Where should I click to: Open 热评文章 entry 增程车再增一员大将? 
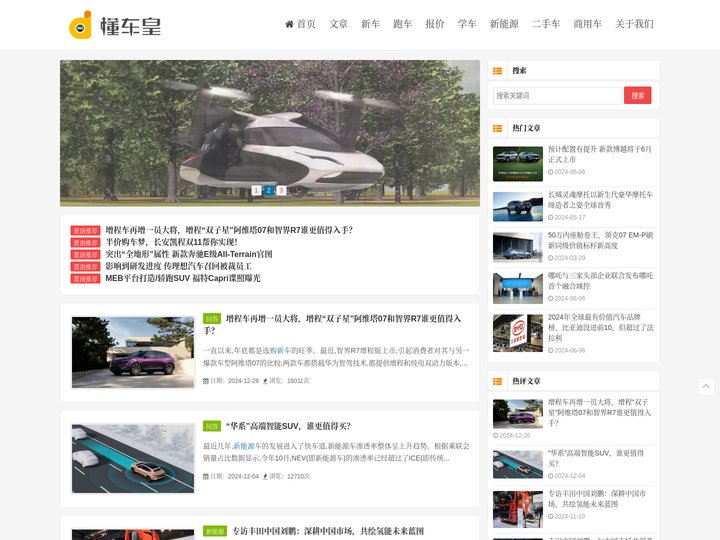point(599,412)
